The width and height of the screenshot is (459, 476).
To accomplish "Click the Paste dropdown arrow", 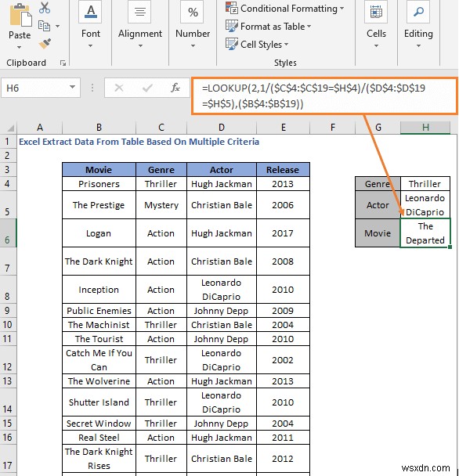I will tap(19, 47).
